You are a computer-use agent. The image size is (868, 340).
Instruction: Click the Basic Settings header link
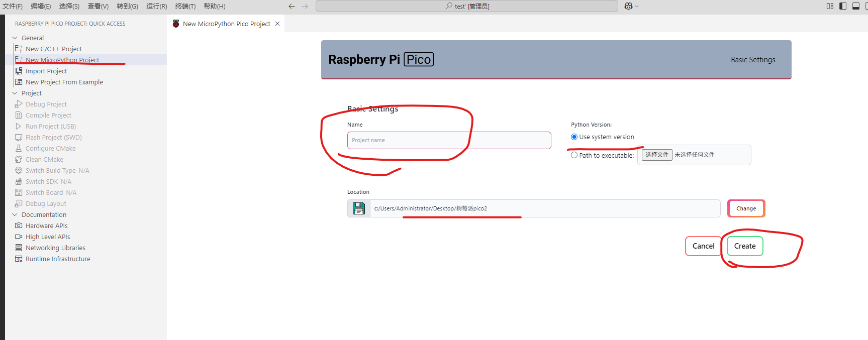pyautogui.click(x=753, y=60)
